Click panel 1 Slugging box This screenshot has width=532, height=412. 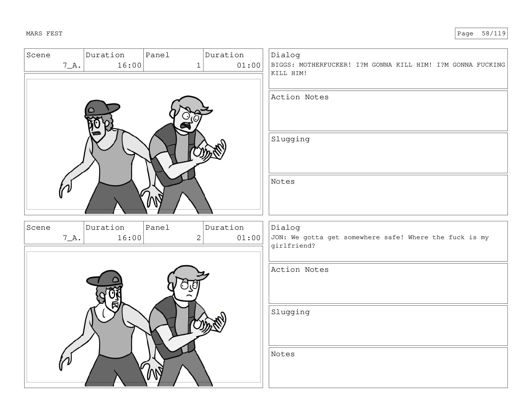(x=388, y=153)
